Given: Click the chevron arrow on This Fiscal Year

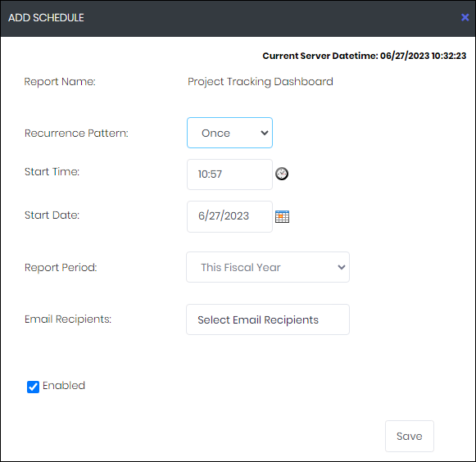Looking at the screenshot, I should tap(342, 267).
